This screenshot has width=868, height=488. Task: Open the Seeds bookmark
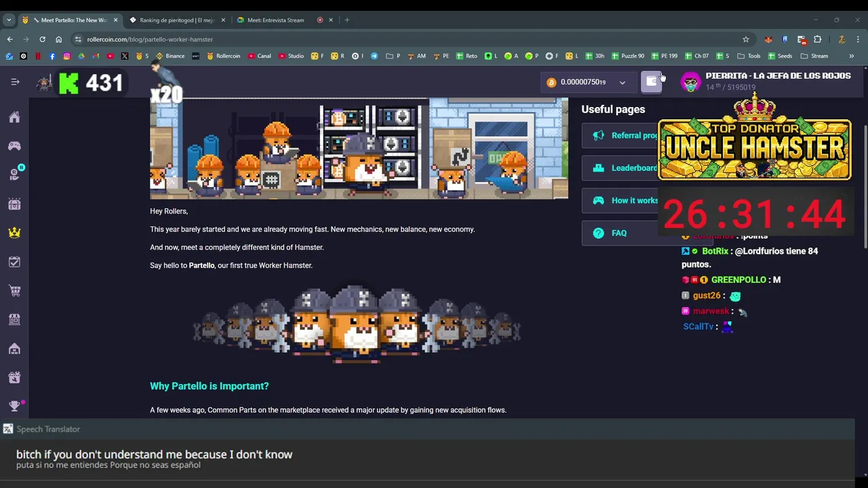tap(780, 56)
